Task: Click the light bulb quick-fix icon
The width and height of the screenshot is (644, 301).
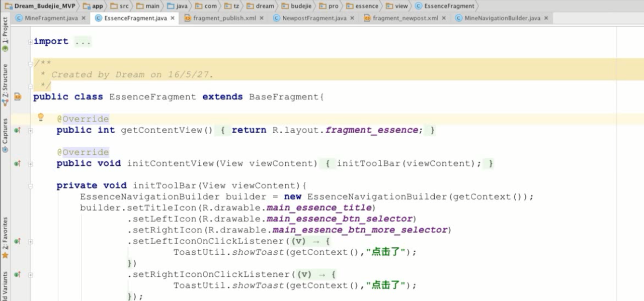Action: click(41, 118)
